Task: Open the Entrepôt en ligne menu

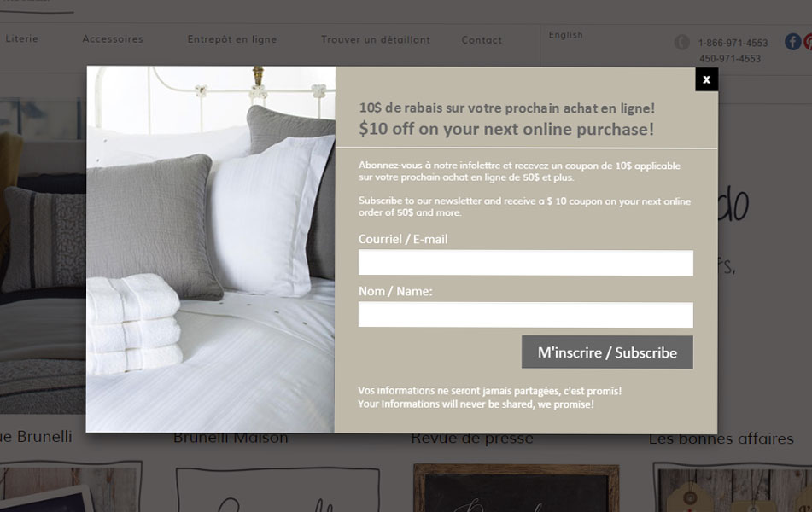Action: (232, 39)
